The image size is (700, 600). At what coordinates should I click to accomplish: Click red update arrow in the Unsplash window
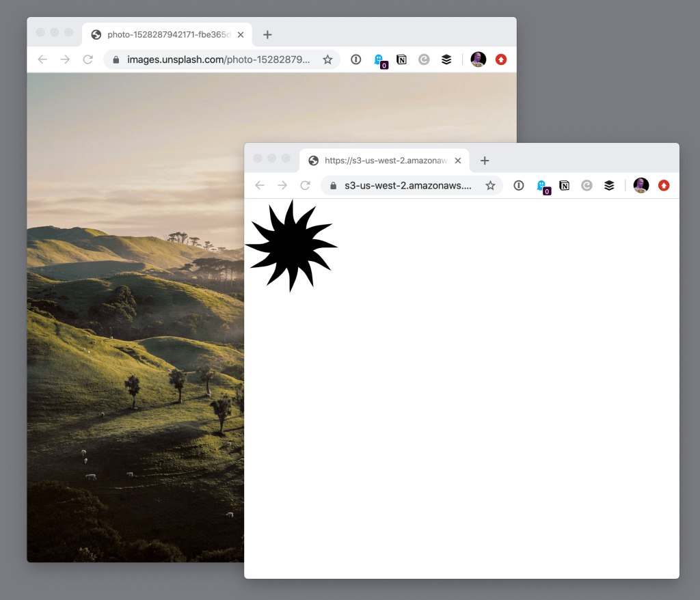[501, 59]
